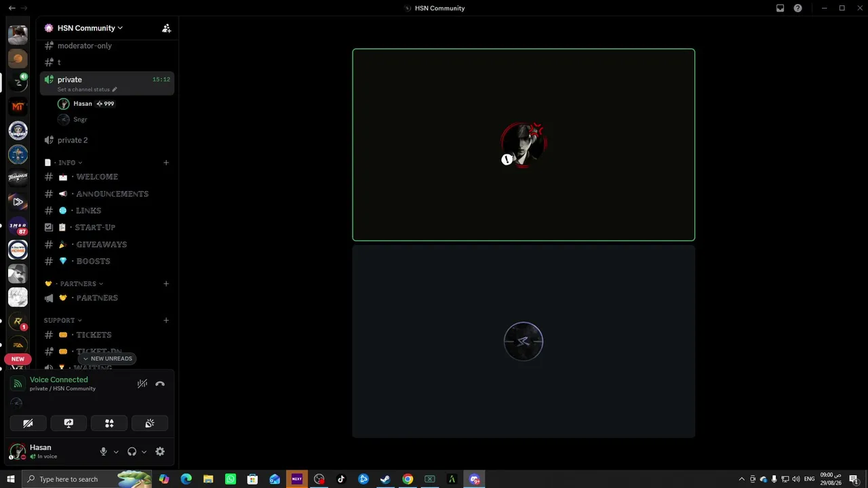Open the Windows notification center
This screenshot has height=488, width=868.
coord(854,479)
